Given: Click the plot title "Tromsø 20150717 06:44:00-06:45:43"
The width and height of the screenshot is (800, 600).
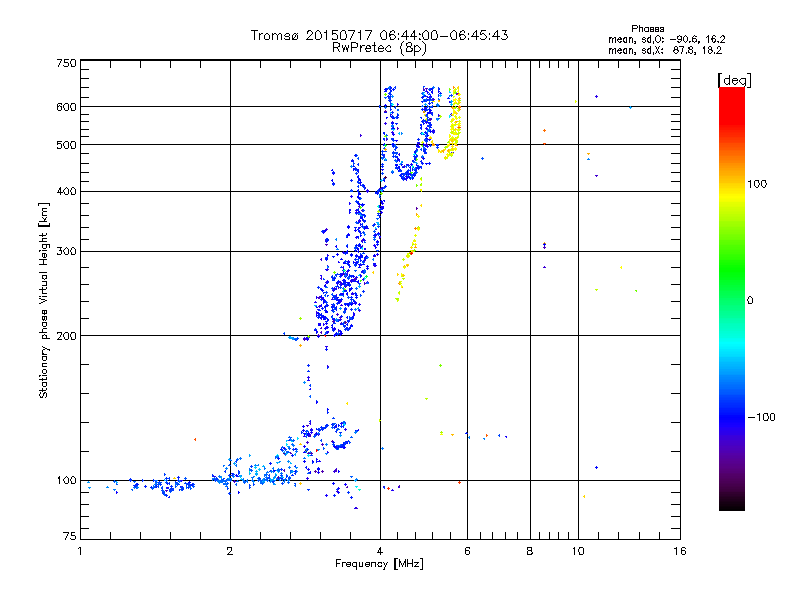Looking at the screenshot, I should click(x=379, y=35).
